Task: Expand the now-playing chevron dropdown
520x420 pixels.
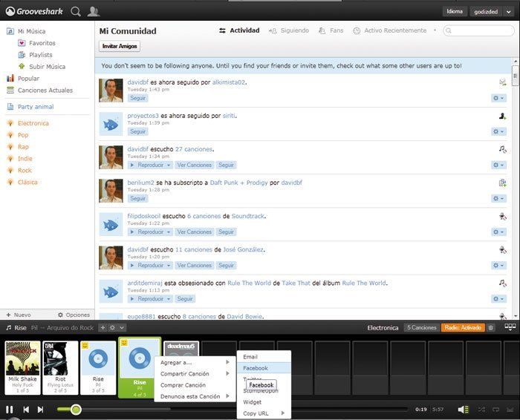Action: [122, 327]
